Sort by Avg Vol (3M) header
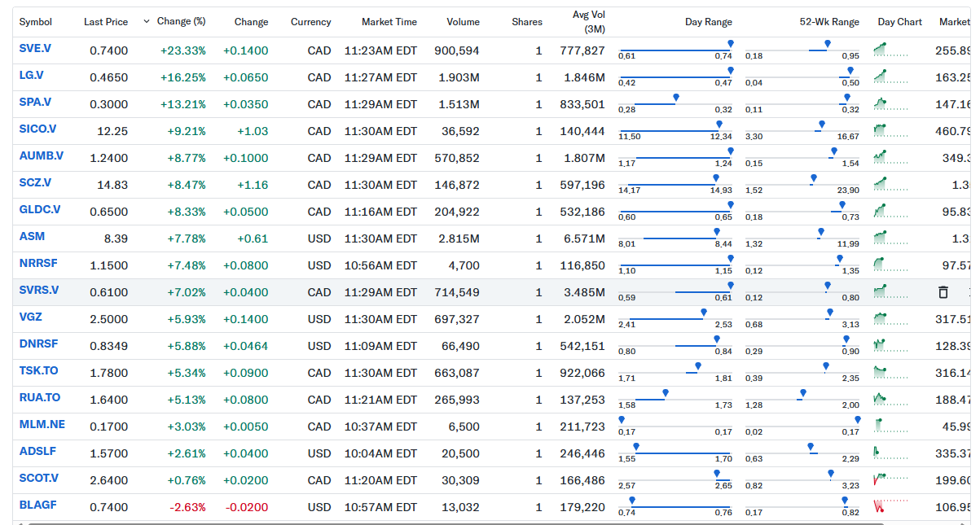Screen dimensions: 980x525 coord(588,22)
